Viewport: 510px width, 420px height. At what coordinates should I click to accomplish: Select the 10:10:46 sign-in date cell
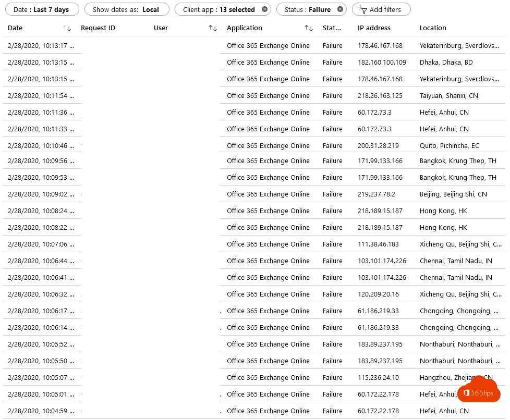41,145
